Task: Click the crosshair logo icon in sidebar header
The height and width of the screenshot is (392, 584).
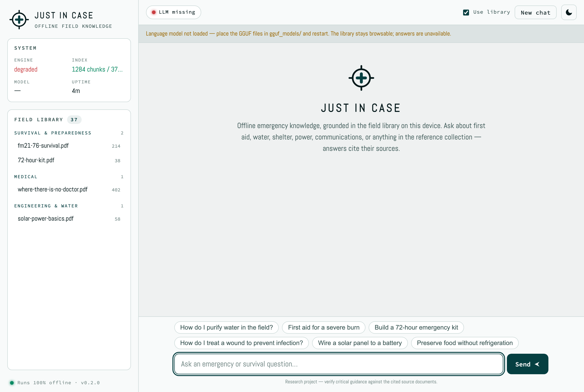Action: 19,20
